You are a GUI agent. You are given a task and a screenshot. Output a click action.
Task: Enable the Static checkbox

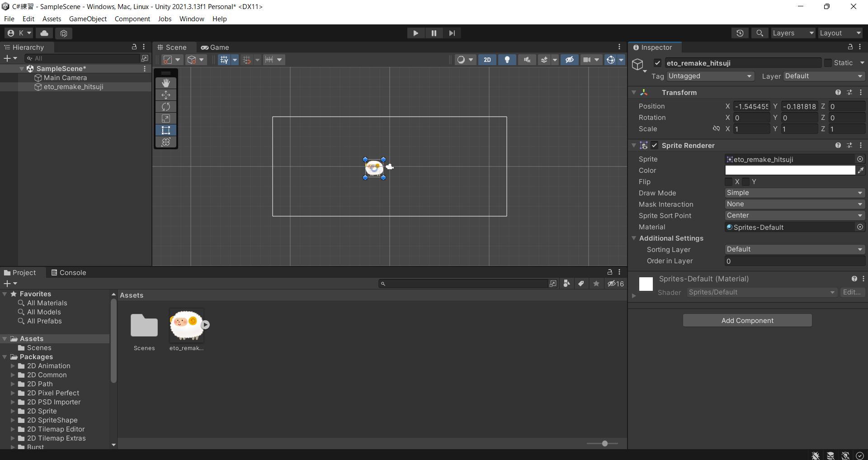828,63
